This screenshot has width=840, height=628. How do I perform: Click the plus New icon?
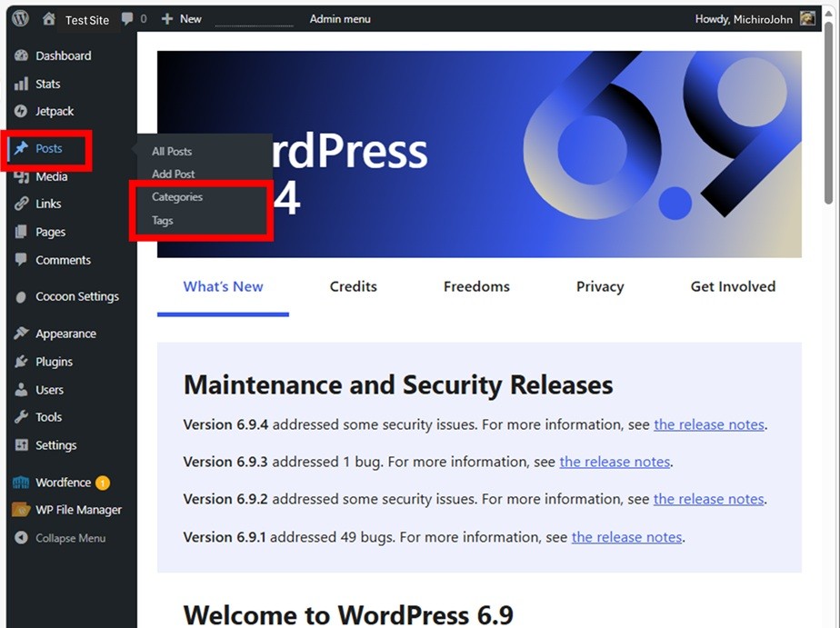(167, 19)
